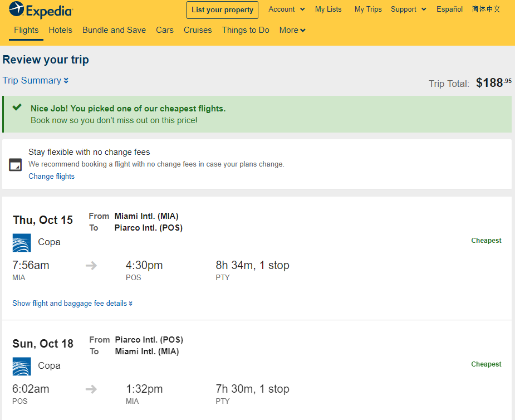The width and height of the screenshot is (515, 420).
Task: Click the Expedia logo icon
Action: (x=16, y=9)
